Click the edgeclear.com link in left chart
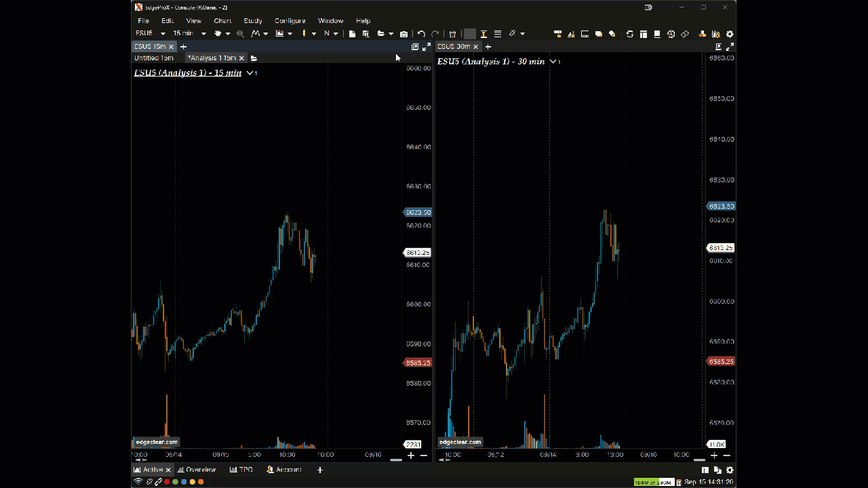 click(x=157, y=442)
